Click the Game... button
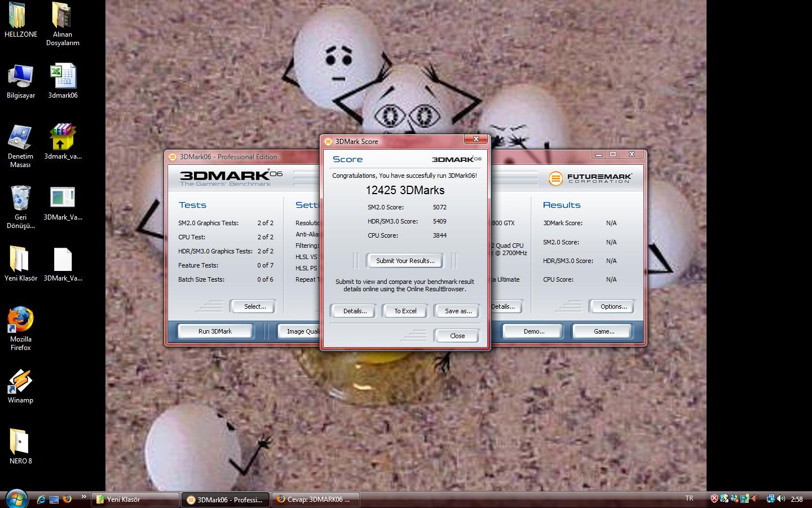Screen dimensions: 812x508 (603, 331)
